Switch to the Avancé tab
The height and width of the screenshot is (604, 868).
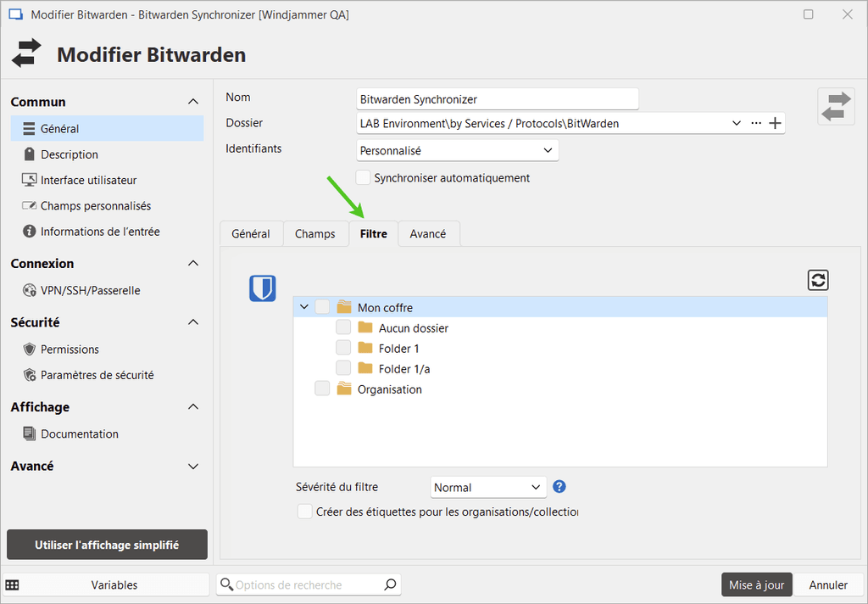[428, 234]
